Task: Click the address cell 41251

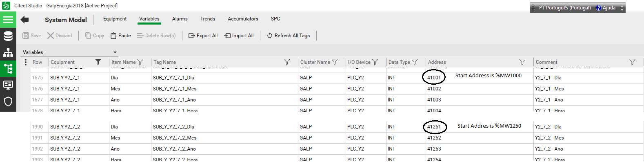Action: coord(434,127)
